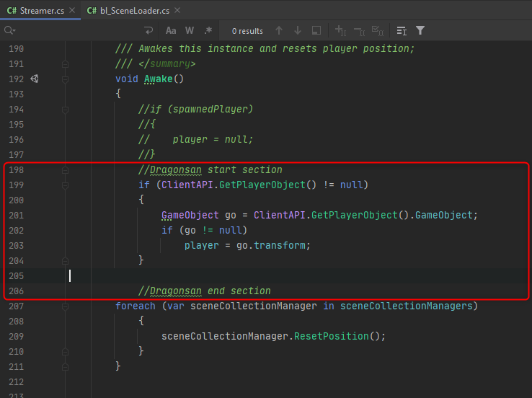Image resolution: width=532 pixels, height=398 pixels.
Task: Toggle Words-only search option
Action: point(190,31)
